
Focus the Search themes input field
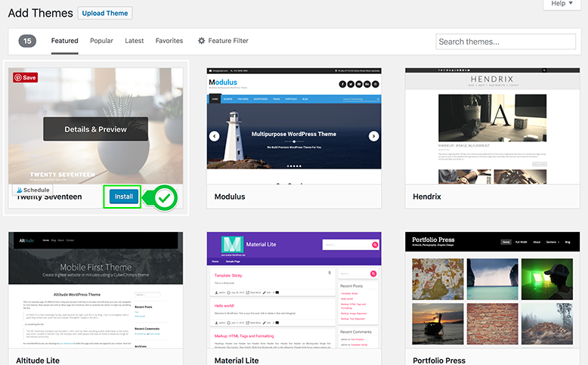pyautogui.click(x=506, y=42)
